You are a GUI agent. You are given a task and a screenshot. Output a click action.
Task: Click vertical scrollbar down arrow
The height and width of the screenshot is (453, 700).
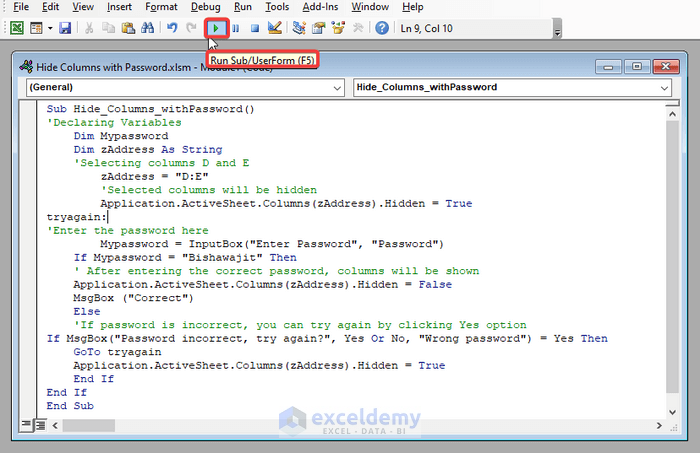coord(672,412)
